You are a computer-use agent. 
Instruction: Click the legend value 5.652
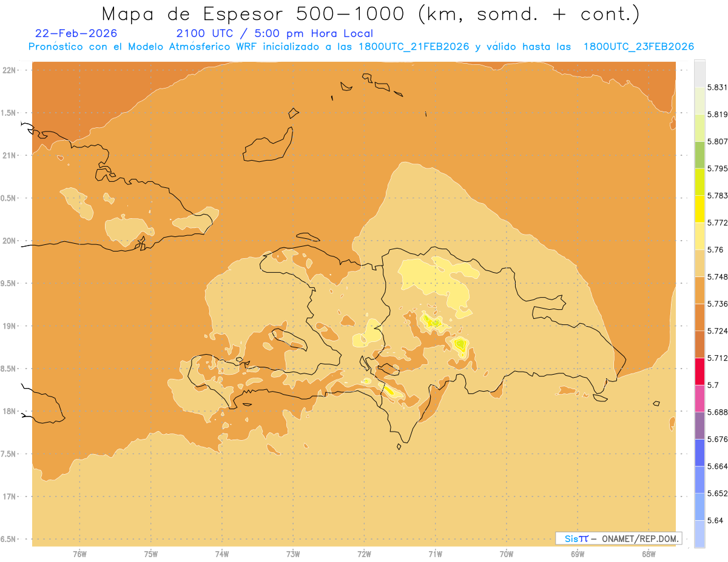[x=718, y=493]
